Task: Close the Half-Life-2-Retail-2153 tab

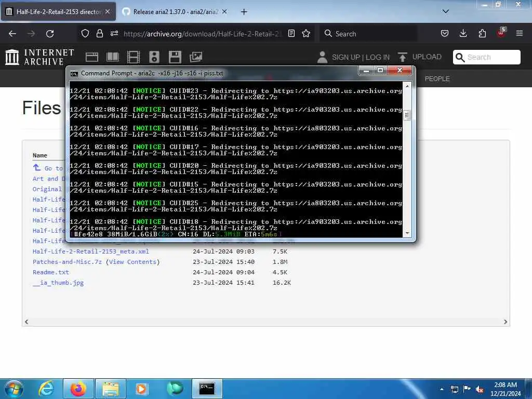Action: tap(108, 11)
